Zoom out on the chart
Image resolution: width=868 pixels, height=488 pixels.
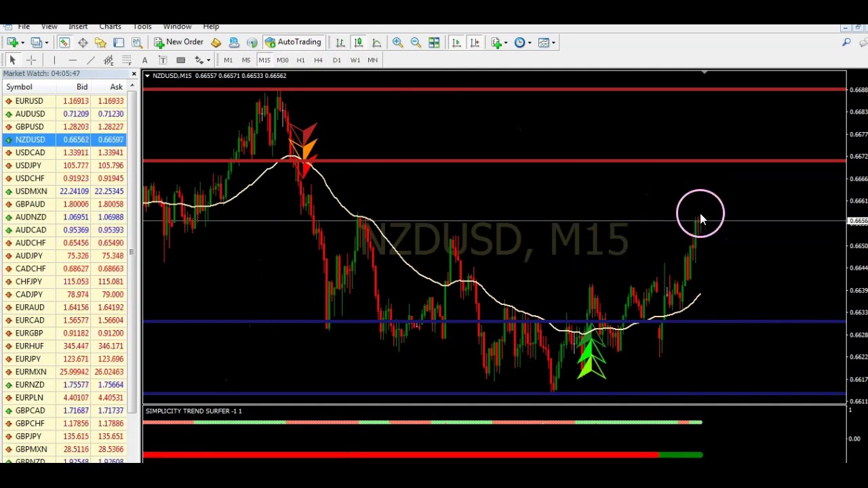click(416, 43)
